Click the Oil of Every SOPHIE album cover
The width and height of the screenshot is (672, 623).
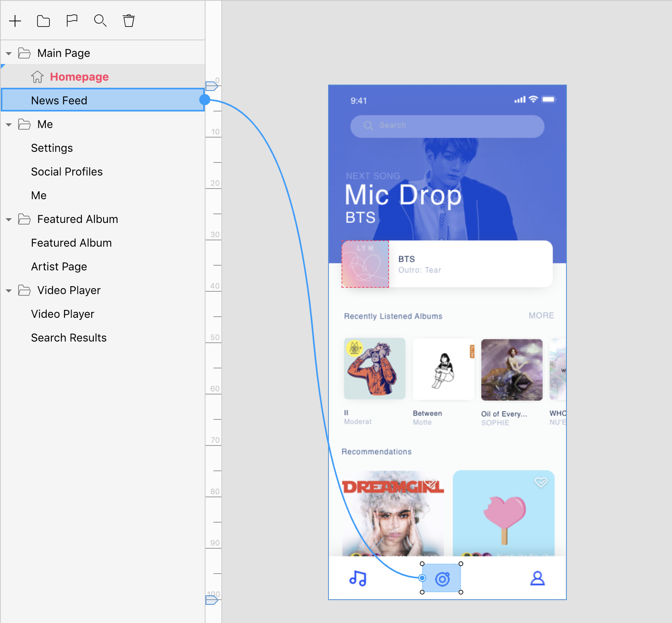pos(512,370)
